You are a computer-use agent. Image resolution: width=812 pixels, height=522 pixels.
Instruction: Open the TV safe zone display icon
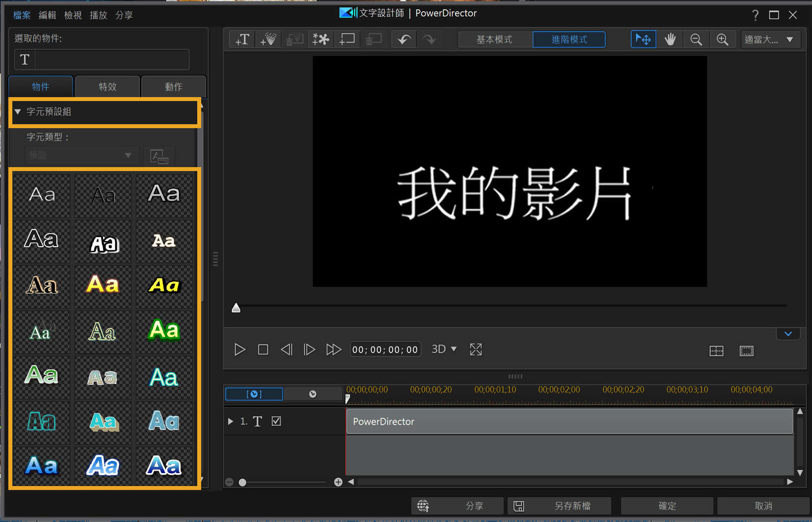747,350
